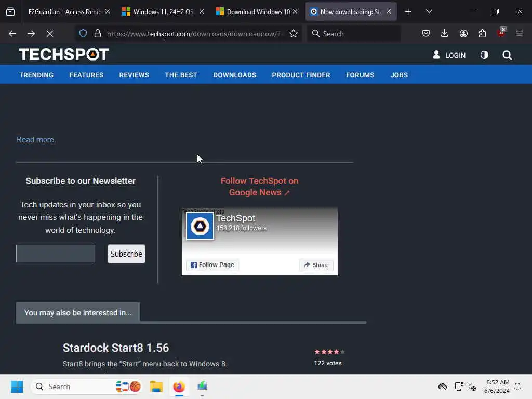Viewport: 532px width, 399px height.
Task: Close the Now downloading tab
Action: [x=389, y=12]
